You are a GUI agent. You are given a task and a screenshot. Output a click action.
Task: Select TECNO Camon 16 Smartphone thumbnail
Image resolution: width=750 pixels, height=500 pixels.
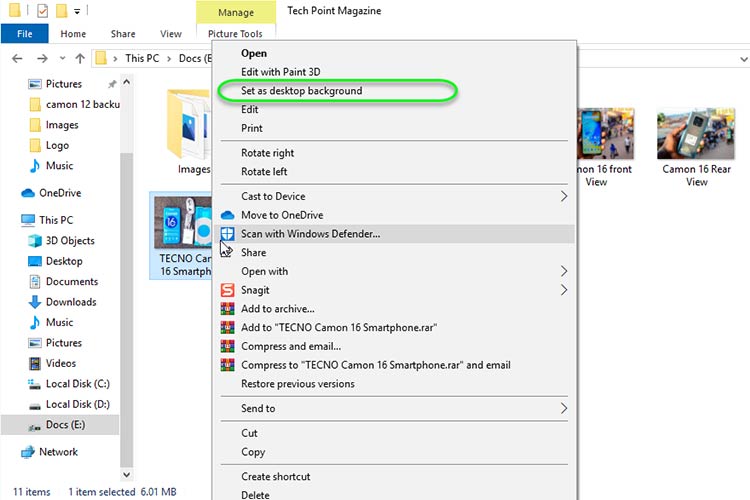(x=183, y=222)
